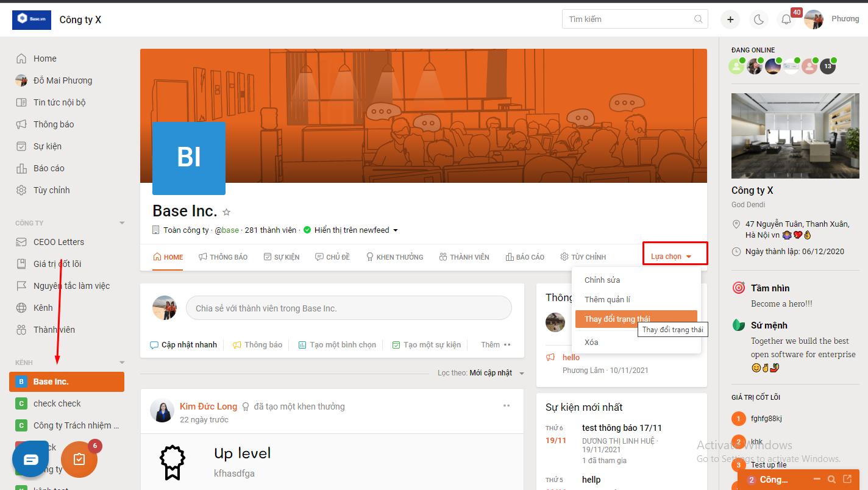Screen dimensions: 868x490
Task: Search in the Công chat bar
Action: [x=832, y=480]
